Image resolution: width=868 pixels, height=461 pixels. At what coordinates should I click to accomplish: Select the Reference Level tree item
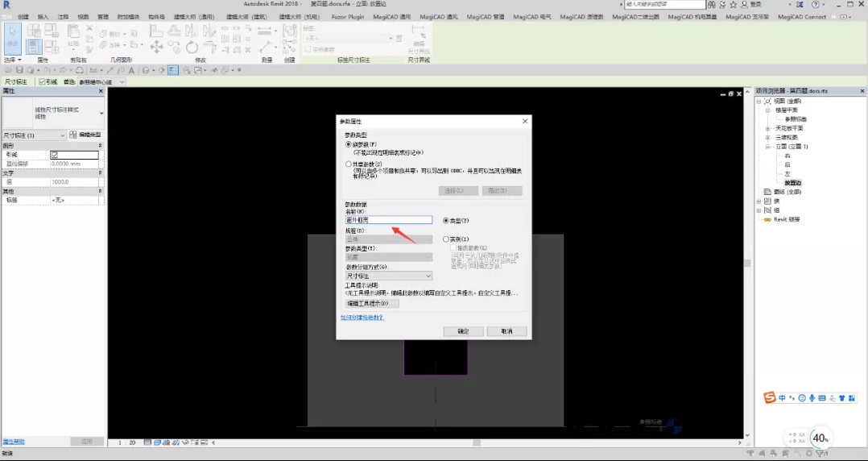[x=796, y=119]
